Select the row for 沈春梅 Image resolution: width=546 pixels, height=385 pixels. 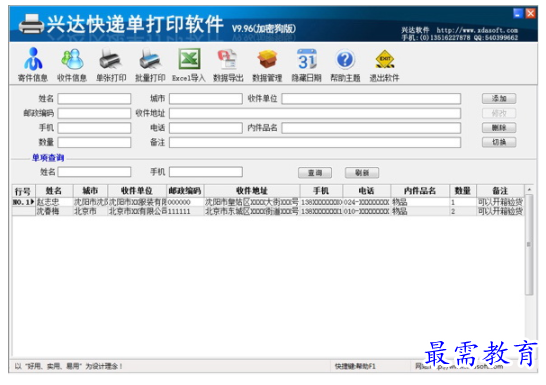(268, 211)
